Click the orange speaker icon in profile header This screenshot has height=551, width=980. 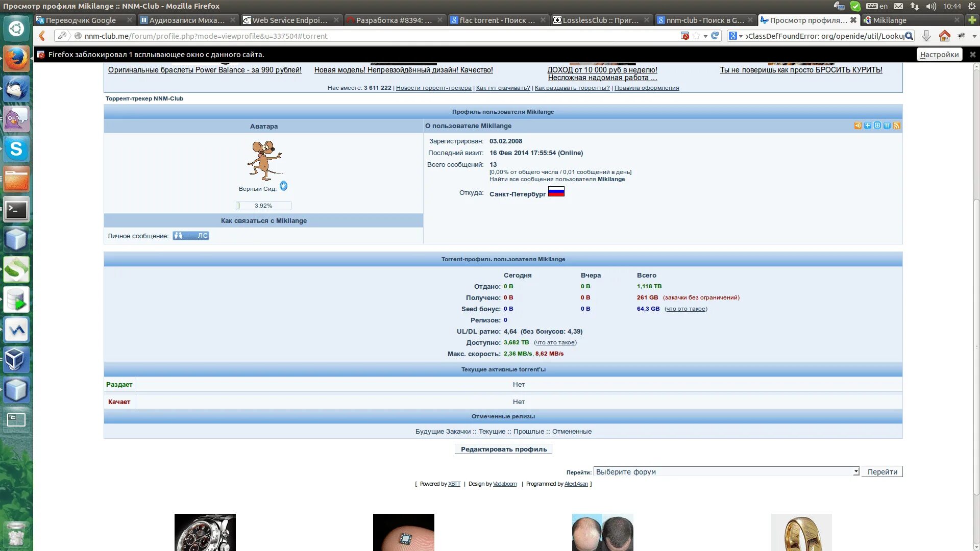(857, 126)
